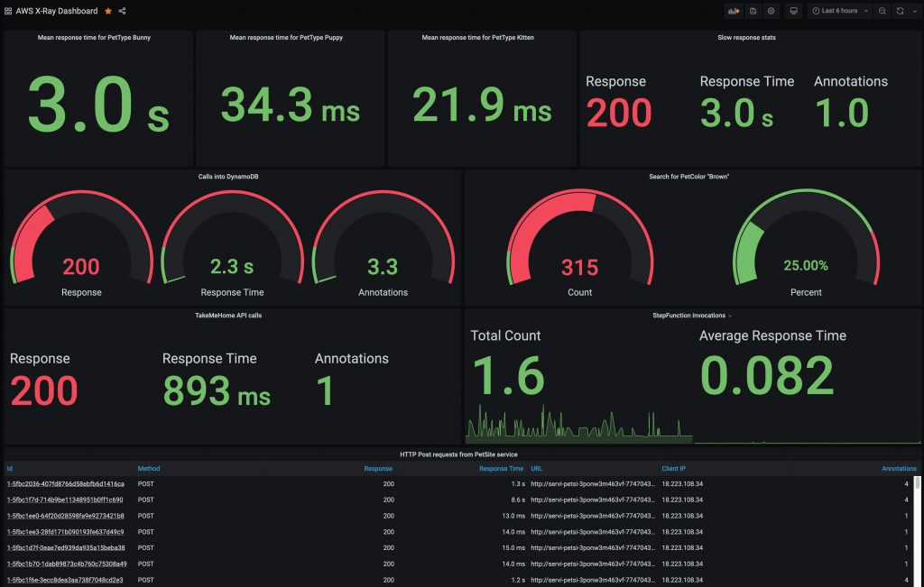924x587 pixels.
Task: Star the AWS X-Ray Dashboard
Action: coord(108,11)
